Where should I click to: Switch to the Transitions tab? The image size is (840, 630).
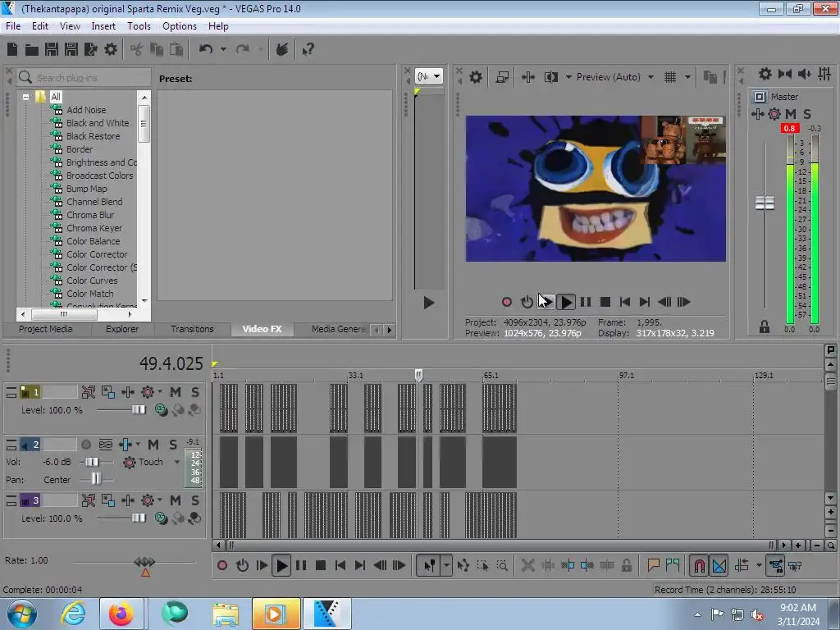192,329
